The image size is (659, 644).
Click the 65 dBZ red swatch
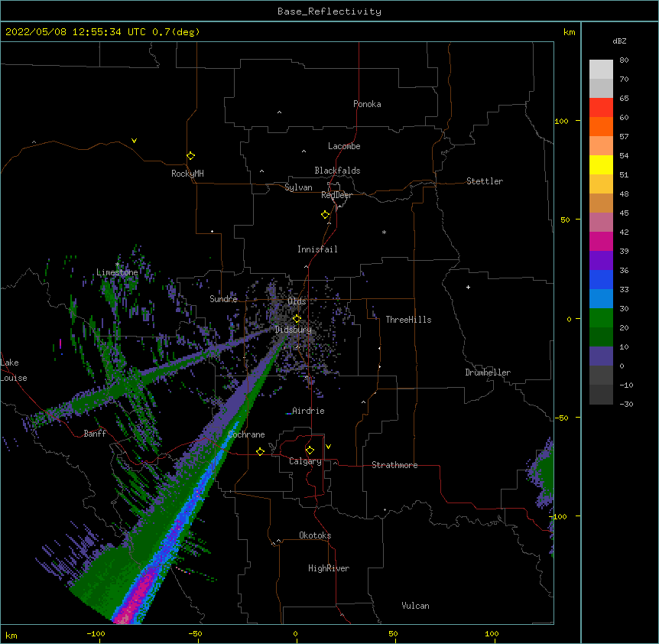[x=601, y=108]
